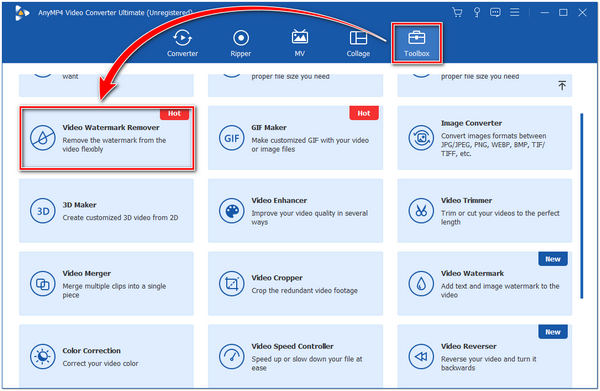
Task: Click 'Crop the redundant video footage' text
Action: coord(305,291)
